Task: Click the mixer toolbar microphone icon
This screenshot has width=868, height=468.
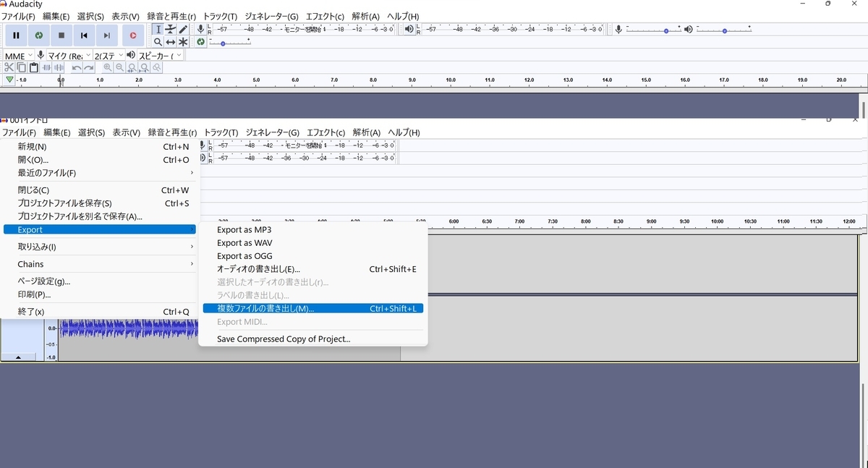Action: coord(619,30)
